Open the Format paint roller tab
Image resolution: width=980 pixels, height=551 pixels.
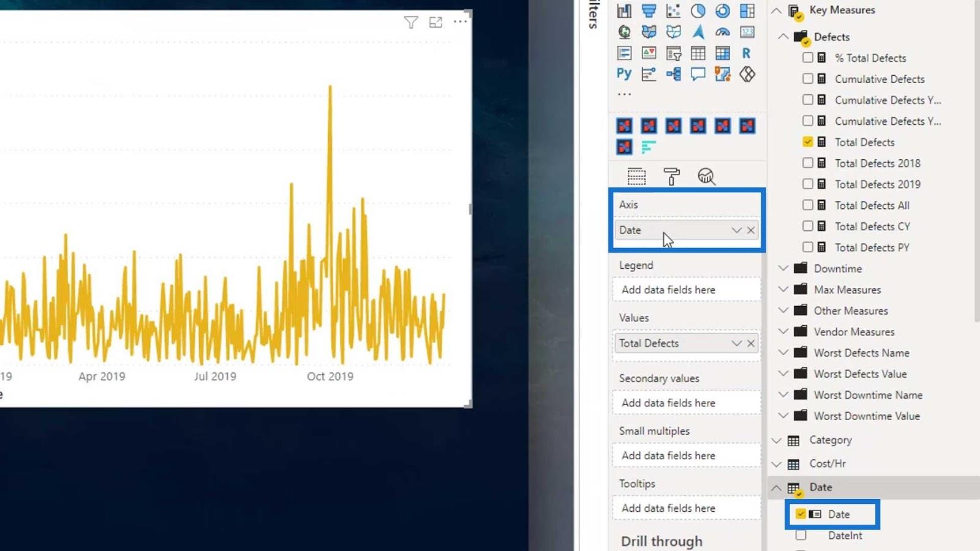pyautogui.click(x=671, y=176)
